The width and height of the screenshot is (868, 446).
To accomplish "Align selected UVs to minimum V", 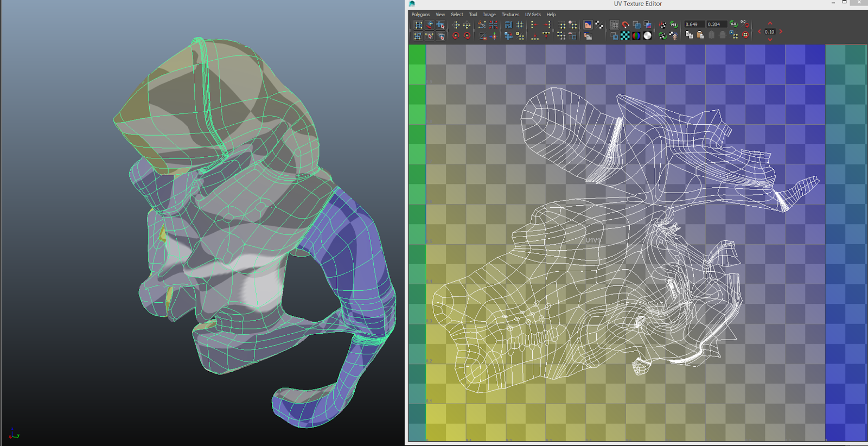I will point(535,36).
